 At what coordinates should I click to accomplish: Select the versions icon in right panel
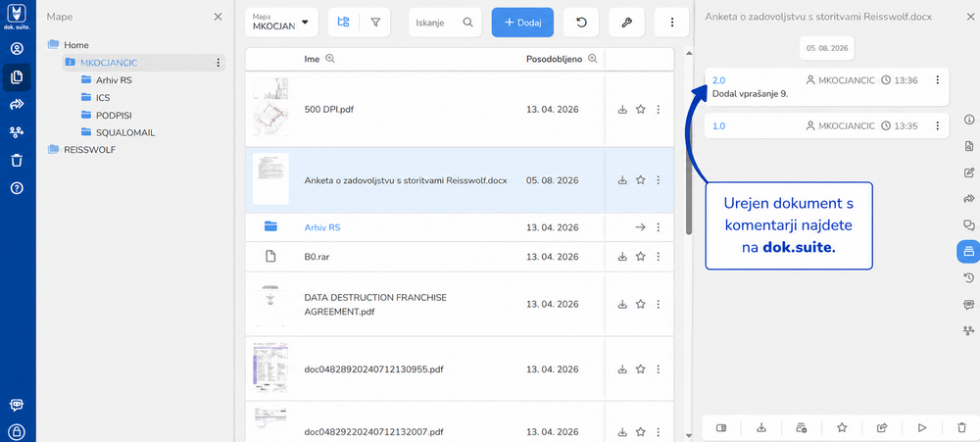(969, 251)
